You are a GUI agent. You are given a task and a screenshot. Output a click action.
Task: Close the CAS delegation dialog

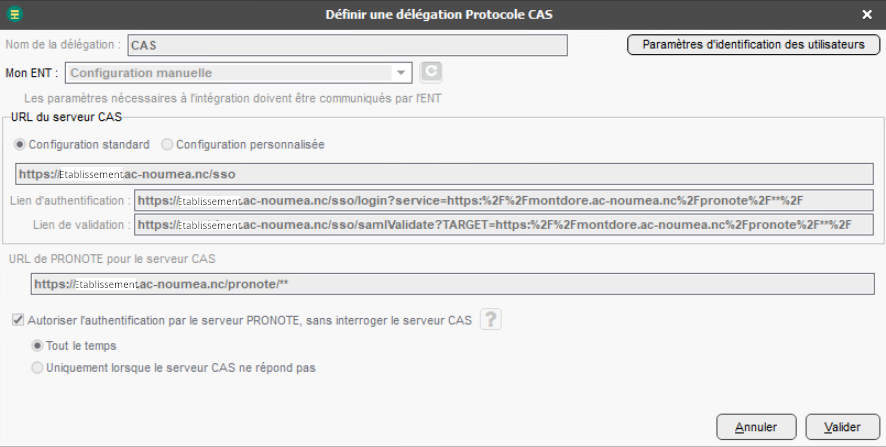867,14
